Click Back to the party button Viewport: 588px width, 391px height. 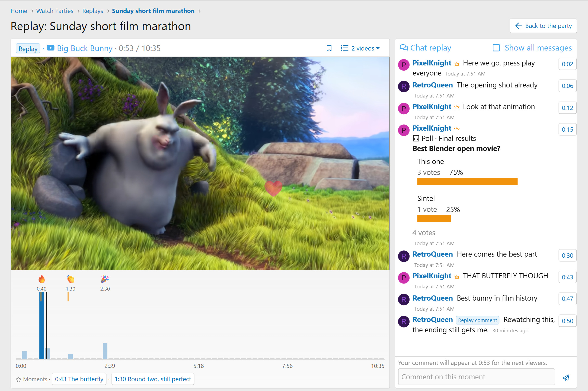[x=543, y=26]
